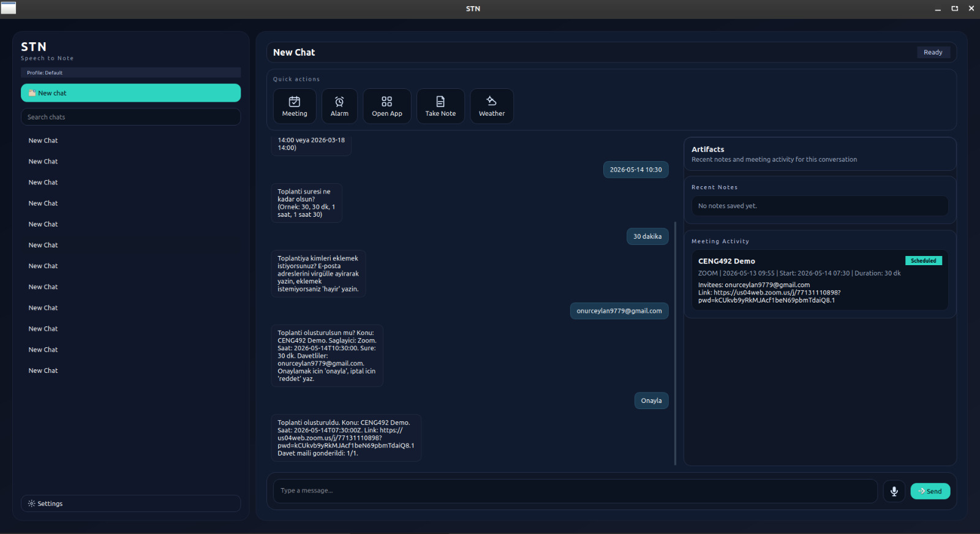Check the Weather quick action
The image size is (980, 534).
coord(492,106)
